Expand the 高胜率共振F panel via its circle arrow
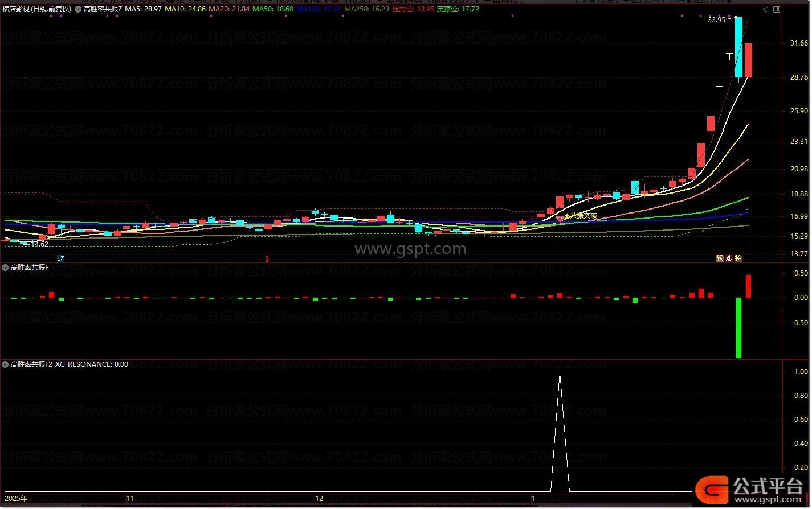This screenshot has height=509, width=812. coord(5,268)
